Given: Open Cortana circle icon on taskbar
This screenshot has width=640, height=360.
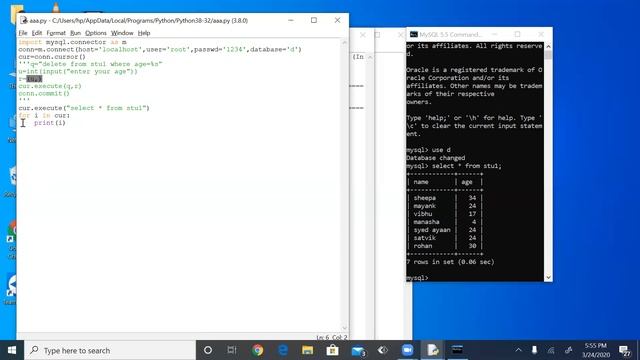Looking at the screenshot, I should [x=208, y=350].
